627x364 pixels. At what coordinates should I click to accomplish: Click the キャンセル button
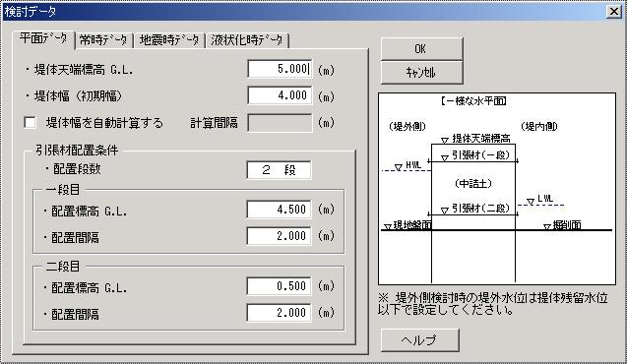pyautogui.click(x=422, y=73)
